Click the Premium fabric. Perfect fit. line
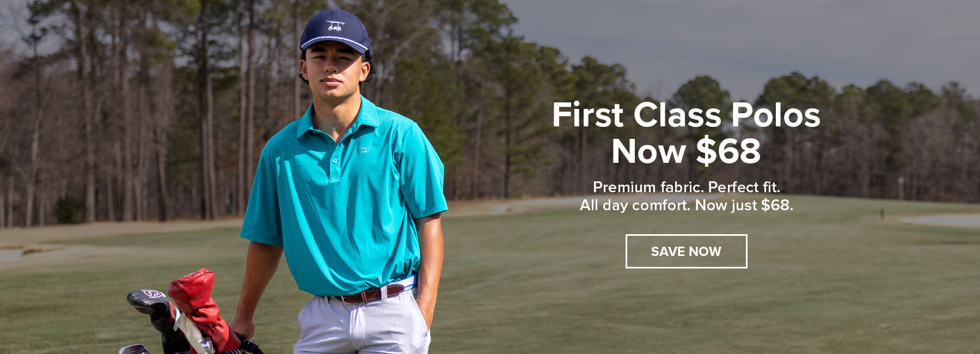 pos(686,187)
